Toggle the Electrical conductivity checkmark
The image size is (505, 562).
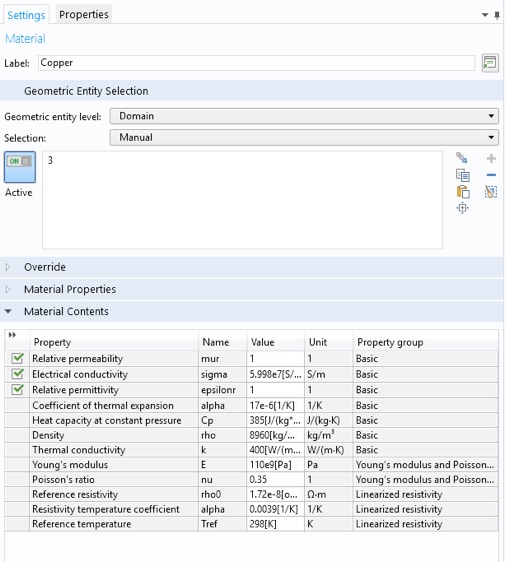[x=17, y=374]
